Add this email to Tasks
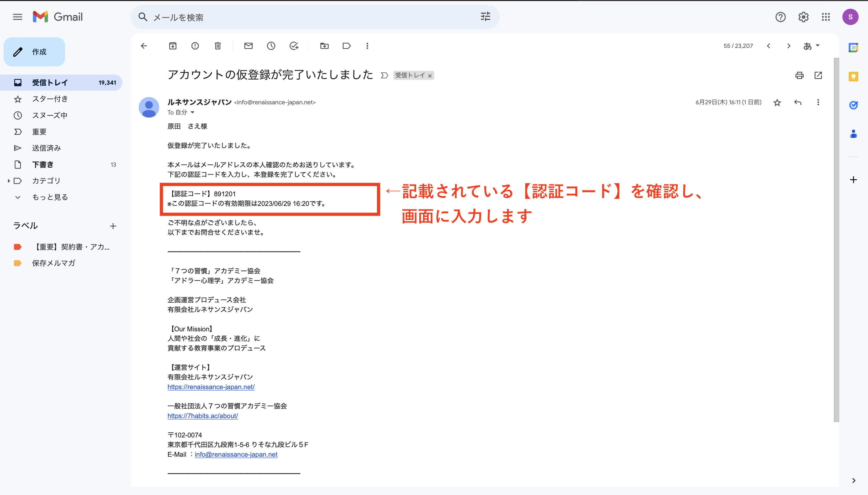The width and height of the screenshot is (868, 495). click(x=294, y=46)
